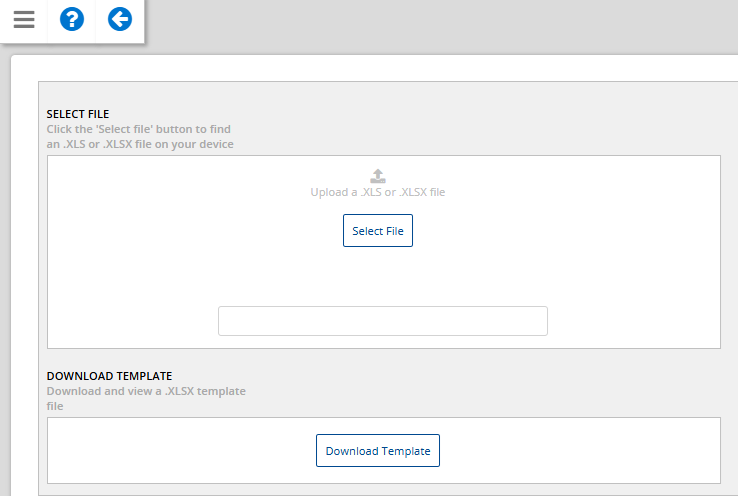Click the word 'file' under the template description
The height and width of the screenshot is (496, 738).
[x=55, y=406]
